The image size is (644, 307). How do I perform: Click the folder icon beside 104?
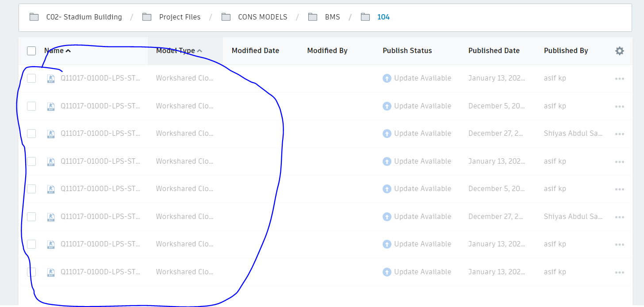(365, 17)
